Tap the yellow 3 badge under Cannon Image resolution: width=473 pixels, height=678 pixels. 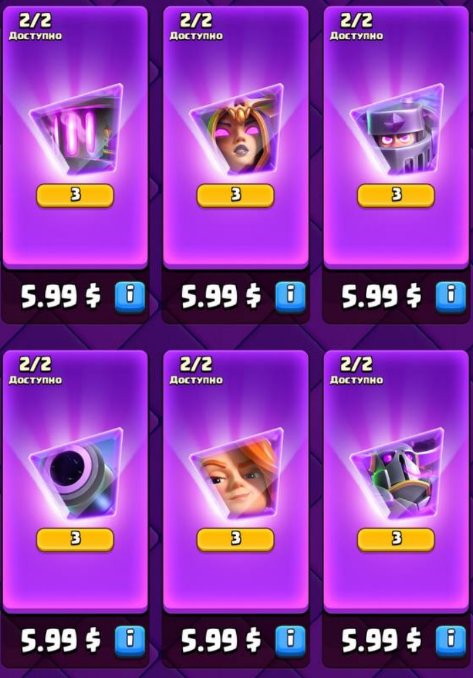pos(75,540)
